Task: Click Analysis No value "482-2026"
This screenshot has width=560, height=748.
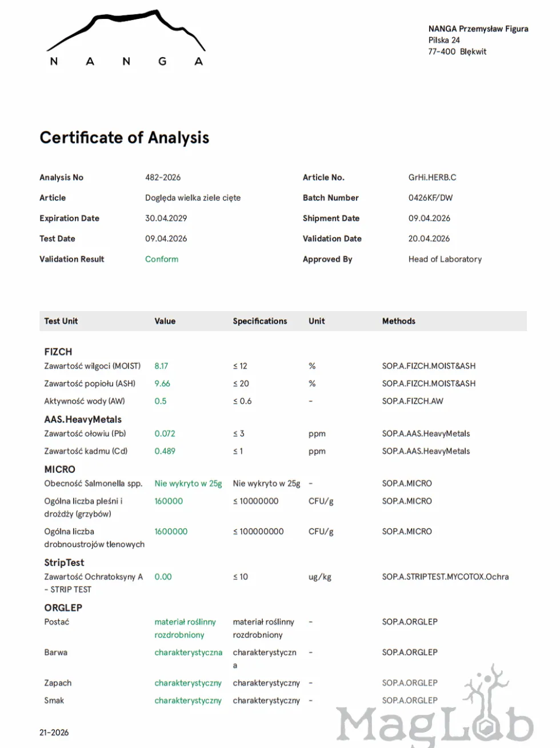Action: pos(163,177)
